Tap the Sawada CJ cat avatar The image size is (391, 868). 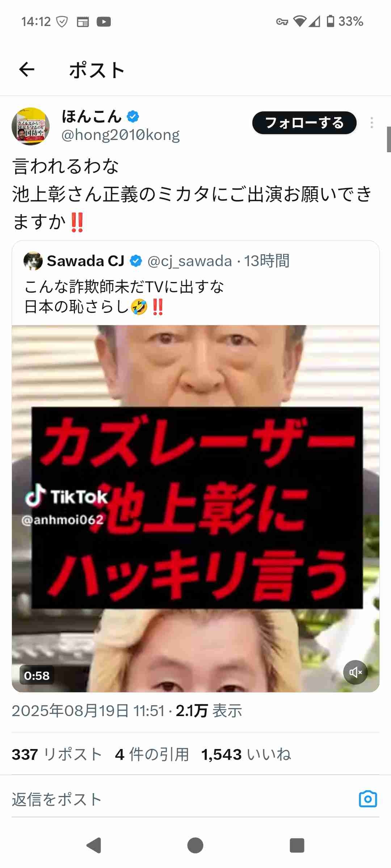click(33, 261)
